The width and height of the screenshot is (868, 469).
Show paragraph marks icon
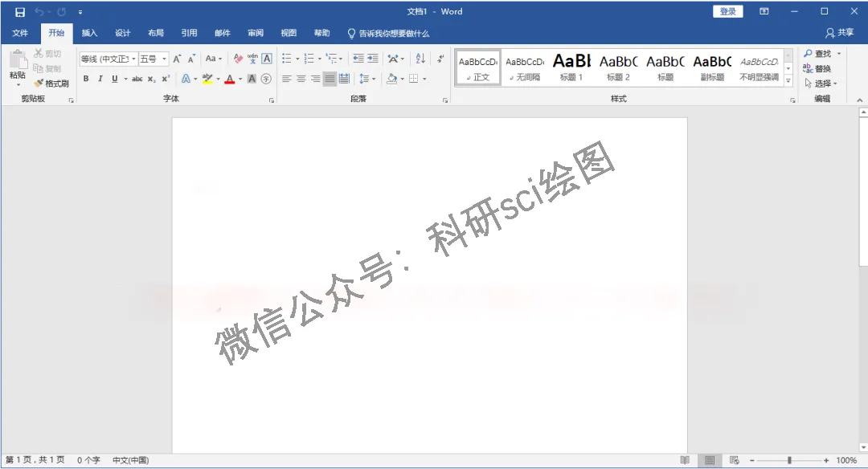(x=440, y=59)
